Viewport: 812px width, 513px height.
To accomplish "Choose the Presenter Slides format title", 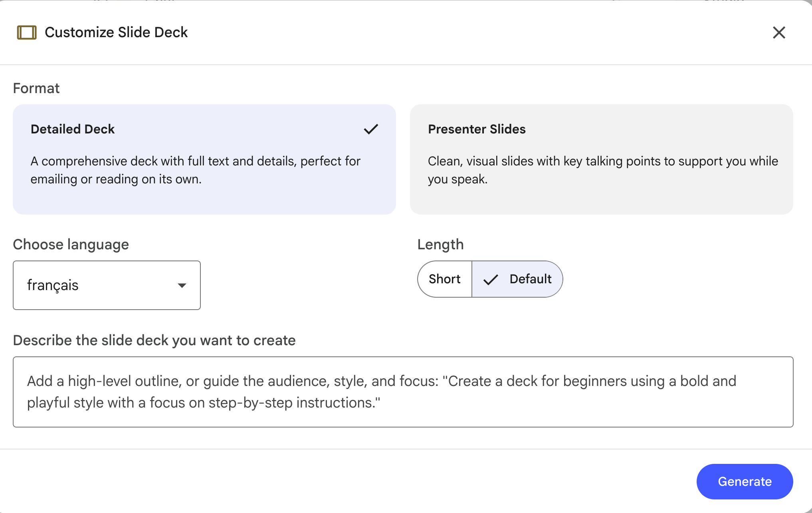I will (477, 129).
